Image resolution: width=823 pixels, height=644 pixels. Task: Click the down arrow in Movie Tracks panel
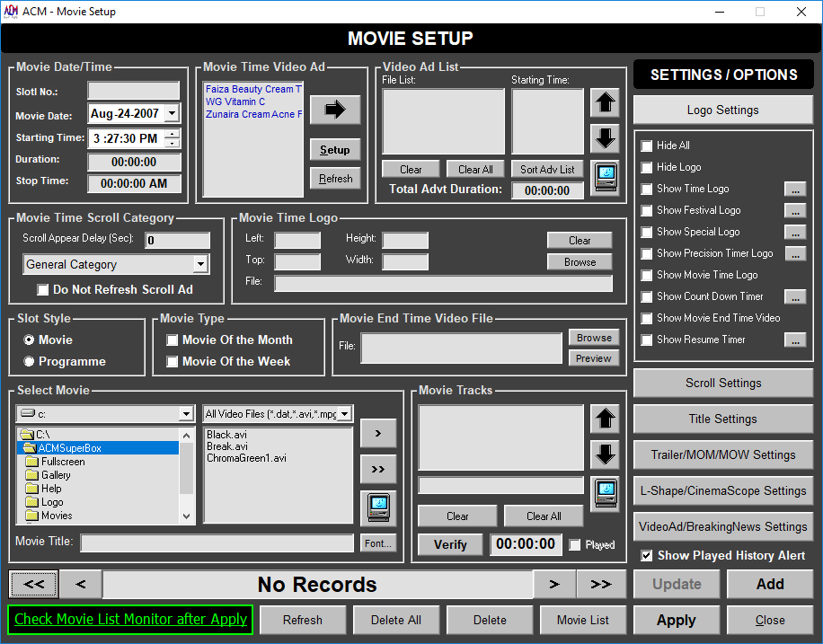point(605,454)
